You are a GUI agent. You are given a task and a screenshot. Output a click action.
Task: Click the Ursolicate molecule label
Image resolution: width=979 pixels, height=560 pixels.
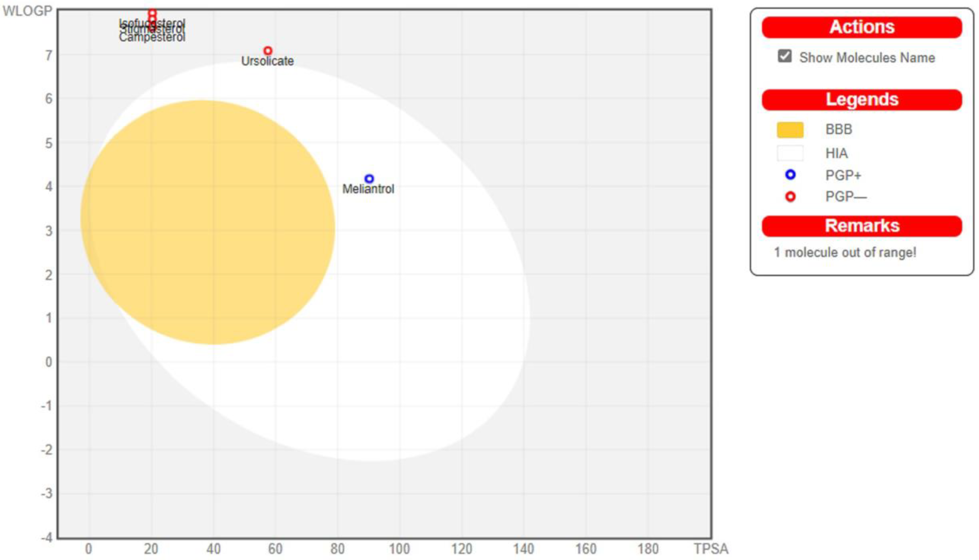267,61
